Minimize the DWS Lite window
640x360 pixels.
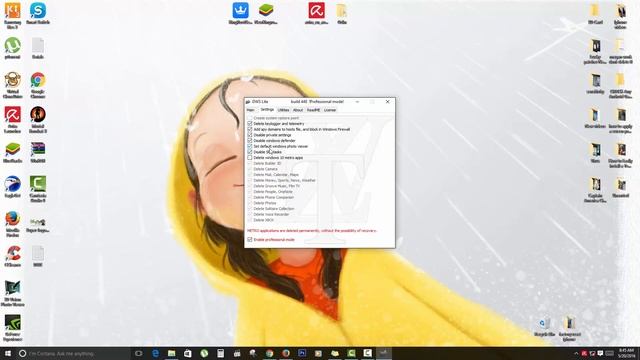tap(357, 102)
